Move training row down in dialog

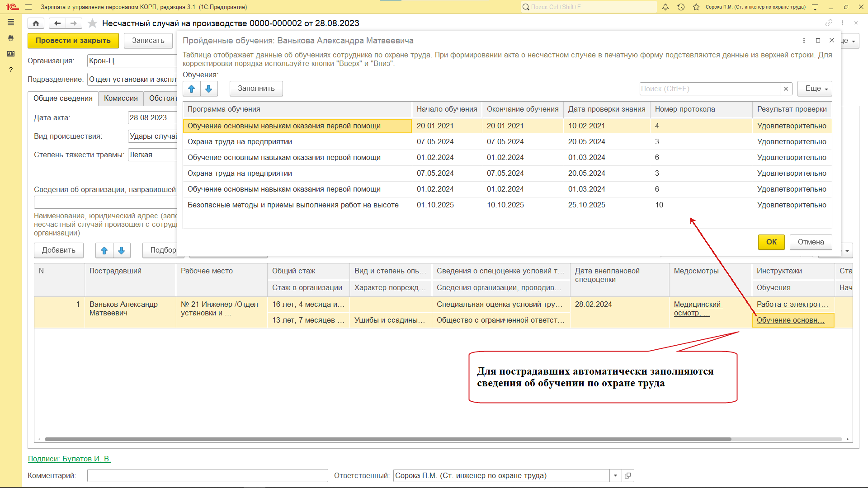[x=209, y=89]
